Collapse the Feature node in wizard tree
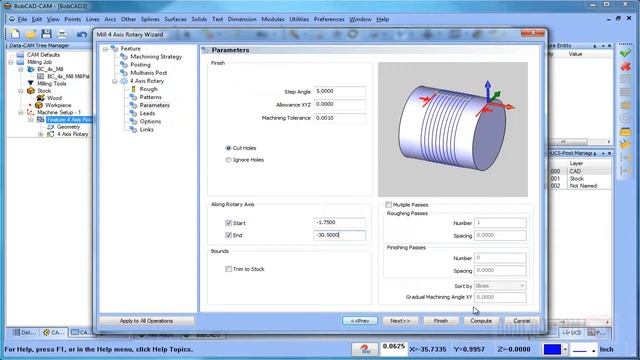Image resolution: width=640 pixels, height=360 pixels. 105,49
